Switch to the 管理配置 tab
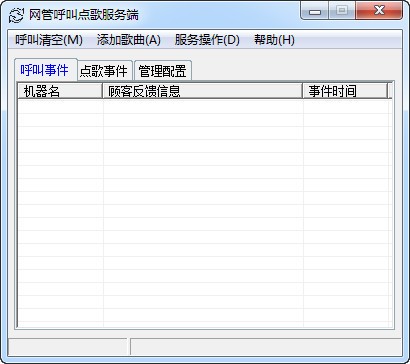Image resolution: width=410 pixels, height=364 pixels. click(163, 71)
